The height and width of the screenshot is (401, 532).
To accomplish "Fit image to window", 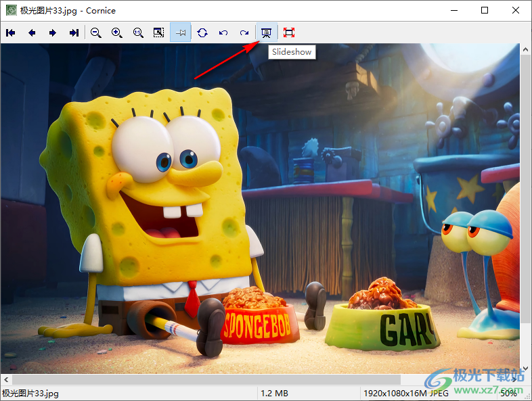I will (159, 32).
